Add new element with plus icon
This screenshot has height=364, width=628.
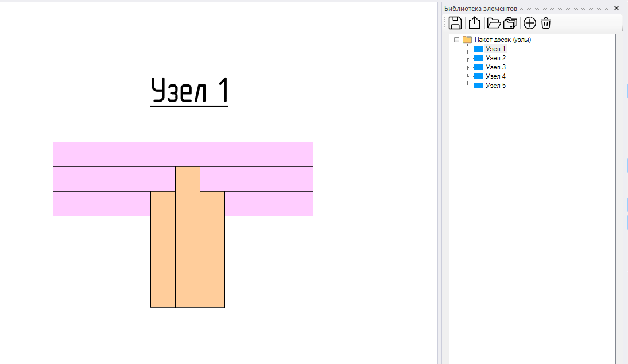[x=529, y=23]
